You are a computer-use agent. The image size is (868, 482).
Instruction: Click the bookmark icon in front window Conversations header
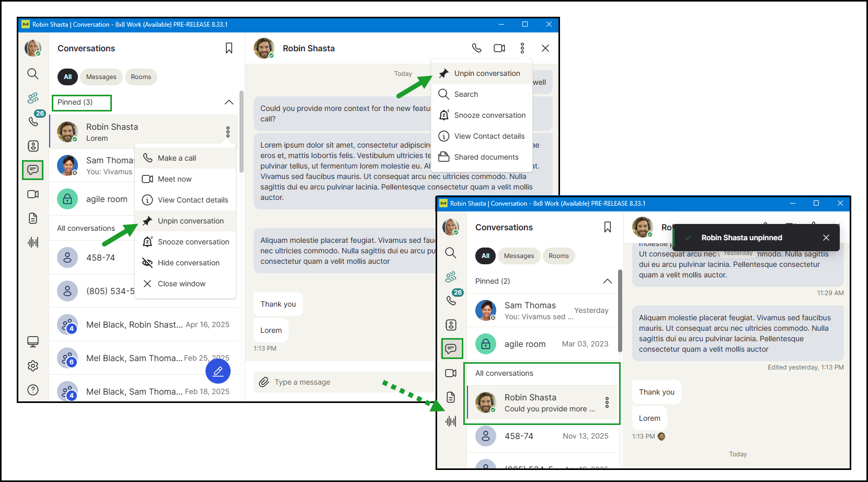(x=608, y=227)
